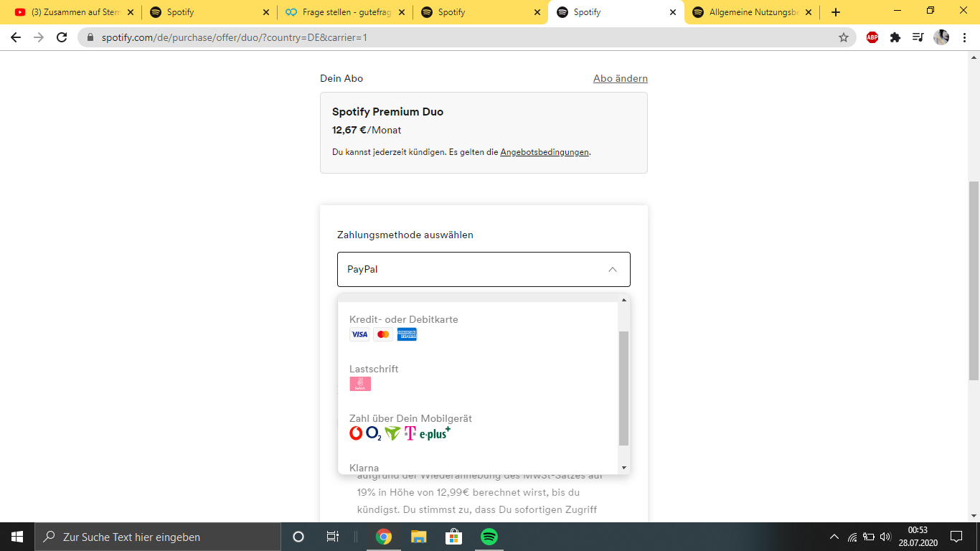Screen dimensions: 980x551
Task: Close the gutefrage tab
Action: tap(402, 12)
